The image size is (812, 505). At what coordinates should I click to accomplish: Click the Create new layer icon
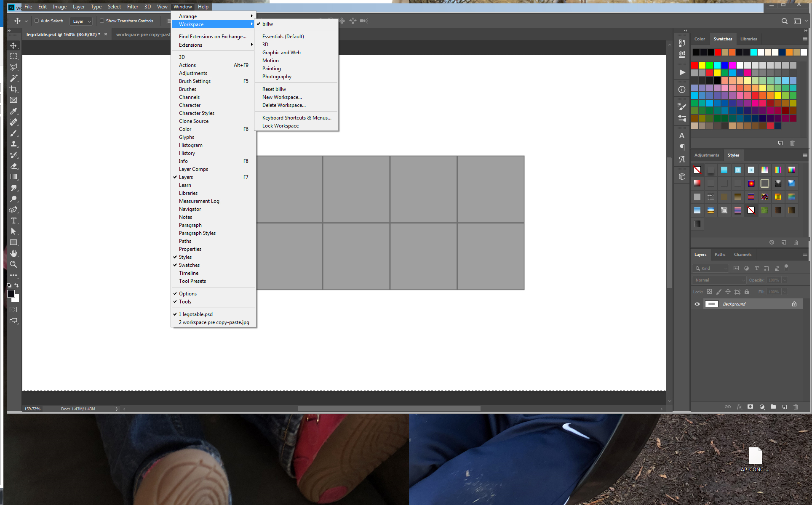point(784,407)
